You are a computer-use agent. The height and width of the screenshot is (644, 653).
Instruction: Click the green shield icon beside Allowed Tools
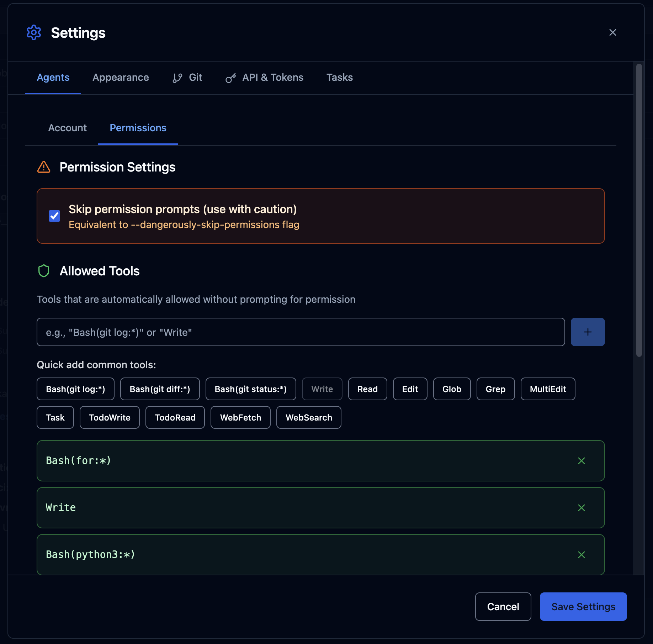tap(44, 271)
